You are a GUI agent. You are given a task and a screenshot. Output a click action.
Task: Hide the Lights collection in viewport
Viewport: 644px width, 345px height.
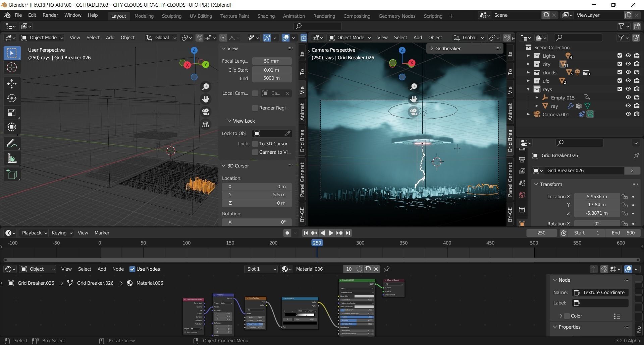click(628, 56)
